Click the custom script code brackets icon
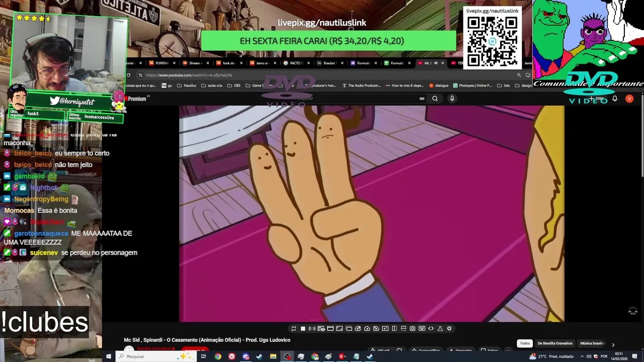Image resolution: width=644 pixels, height=362 pixels. [x=431, y=328]
